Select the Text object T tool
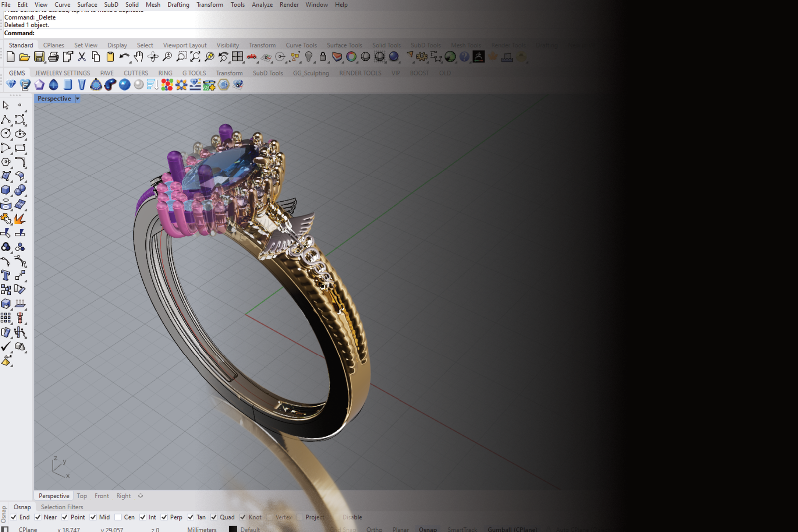798x532 pixels. pos(6,276)
